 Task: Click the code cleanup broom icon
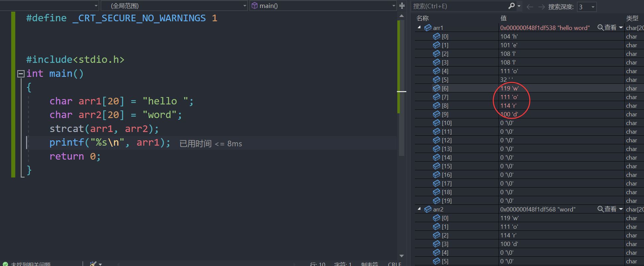pyautogui.click(x=93, y=264)
